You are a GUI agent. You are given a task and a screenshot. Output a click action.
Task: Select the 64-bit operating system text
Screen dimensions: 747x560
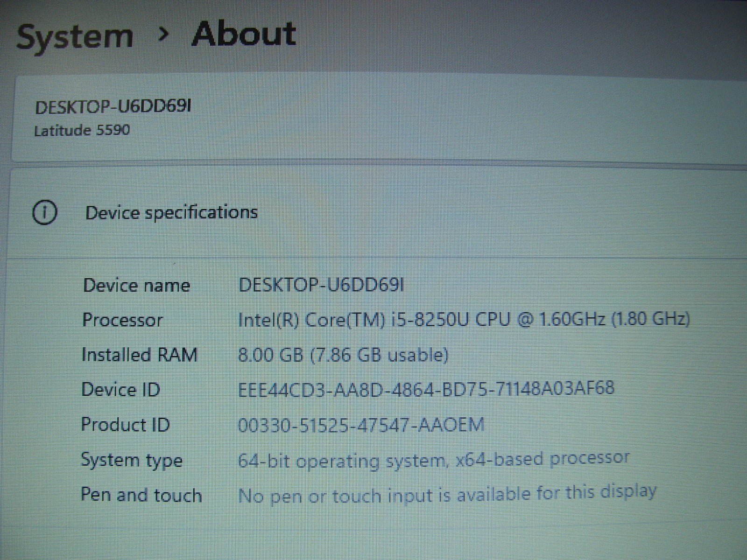coord(433,460)
